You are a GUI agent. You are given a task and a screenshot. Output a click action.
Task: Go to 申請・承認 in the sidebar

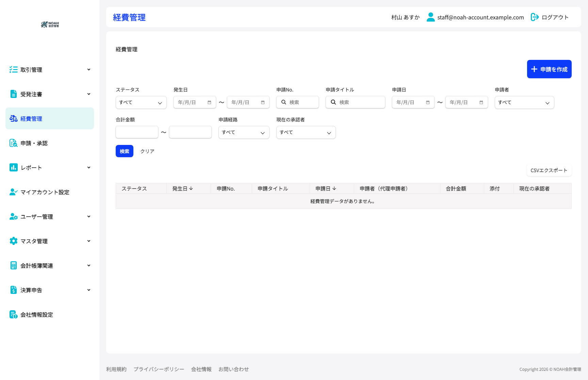pos(50,143)
